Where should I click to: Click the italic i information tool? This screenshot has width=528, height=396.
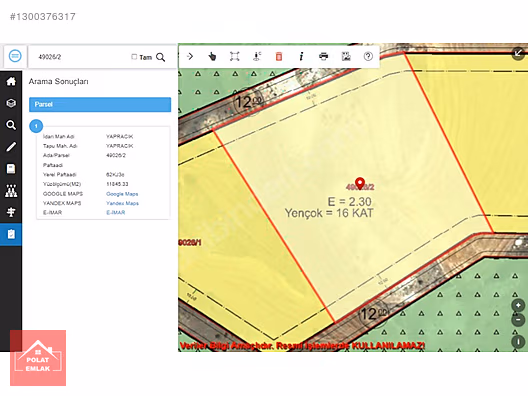(x=301, y=56)
